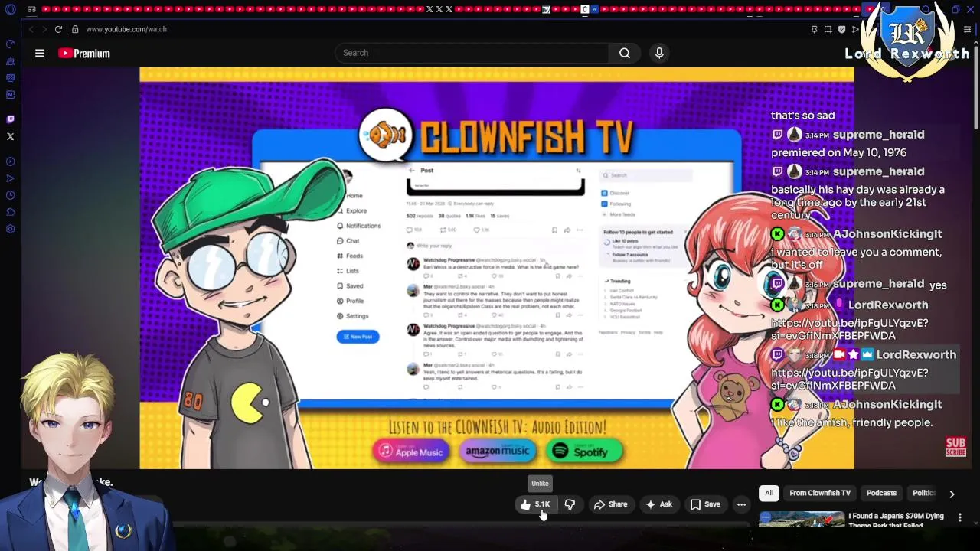Open the Ask AI button
The image size is (980, 551).
(x=658, y=504)
